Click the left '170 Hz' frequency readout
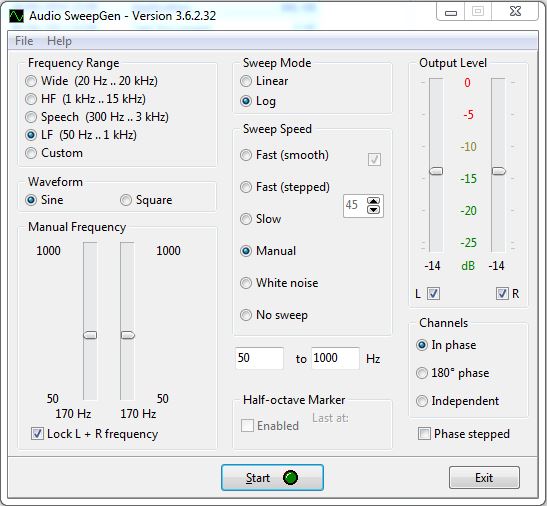Screen dimensions: 547x506 [x=73, y=414]
